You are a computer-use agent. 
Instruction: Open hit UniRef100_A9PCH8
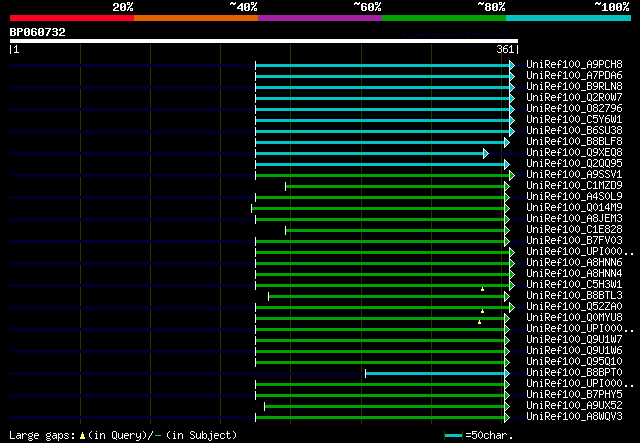pyautogui.click(x=574, y=64)
